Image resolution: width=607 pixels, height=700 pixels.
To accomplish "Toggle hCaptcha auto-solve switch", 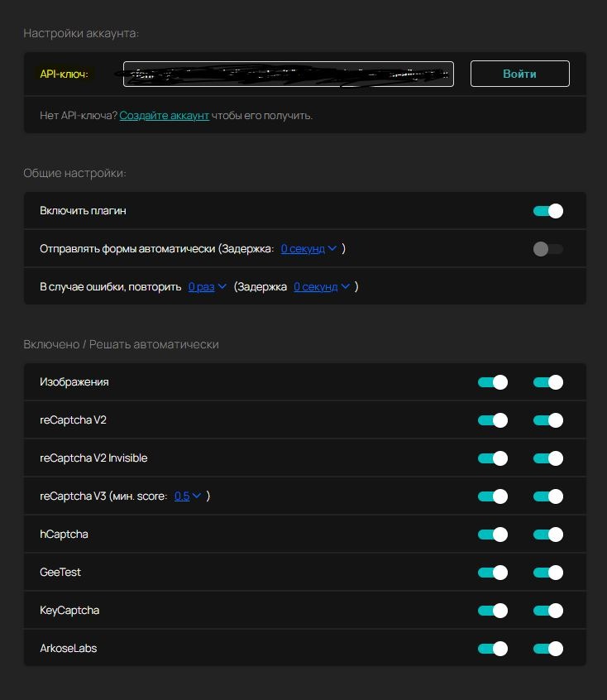I will [x=548, y=535].
